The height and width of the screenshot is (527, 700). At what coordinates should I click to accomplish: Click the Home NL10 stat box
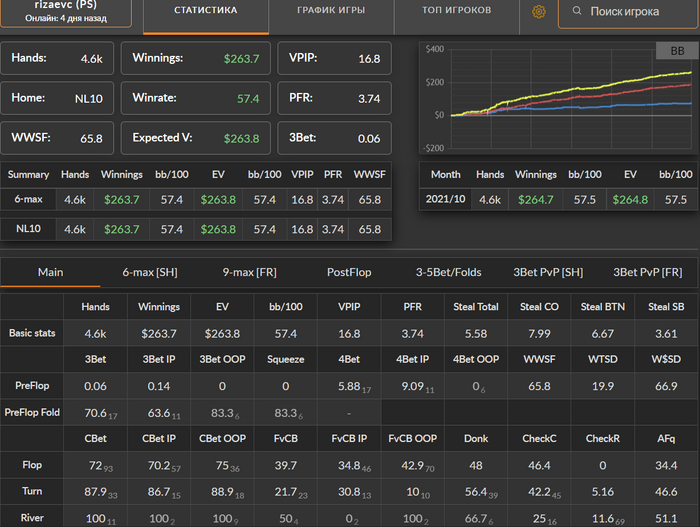coord(57,98)
